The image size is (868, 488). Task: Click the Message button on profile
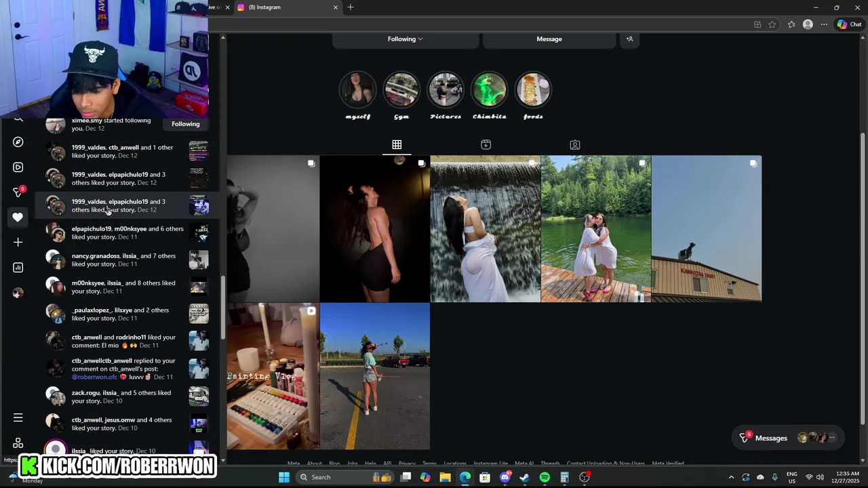click(x=549, y=39)
